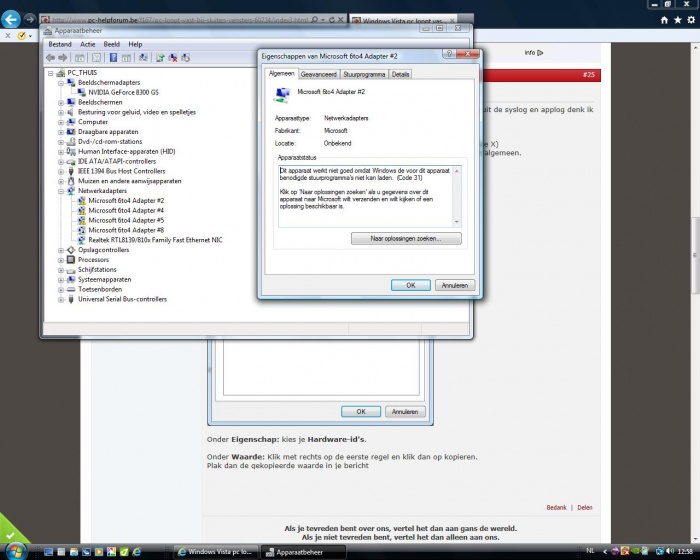Screen dimensions: 700x560
Task: Click Windows Media Player quick launch icon
Action: pos(99,552)
